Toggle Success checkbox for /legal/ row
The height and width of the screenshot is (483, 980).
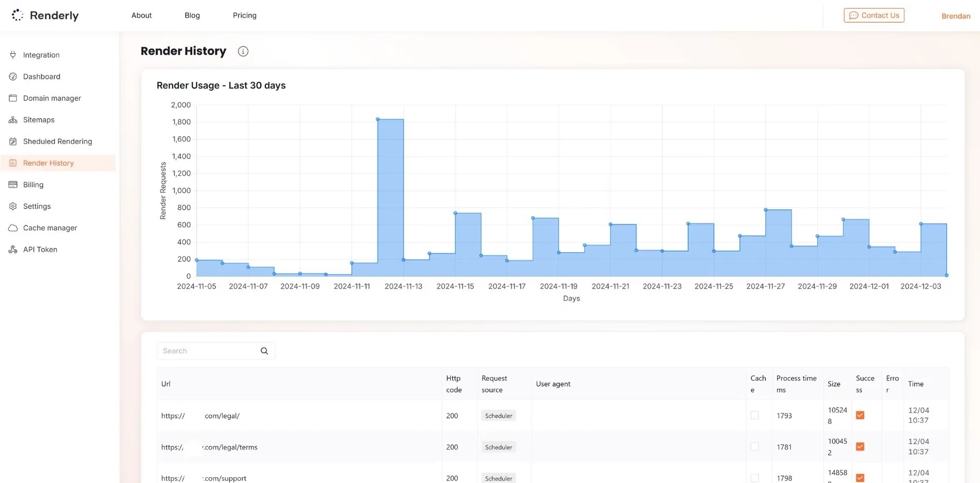click(x=860, y=416)
